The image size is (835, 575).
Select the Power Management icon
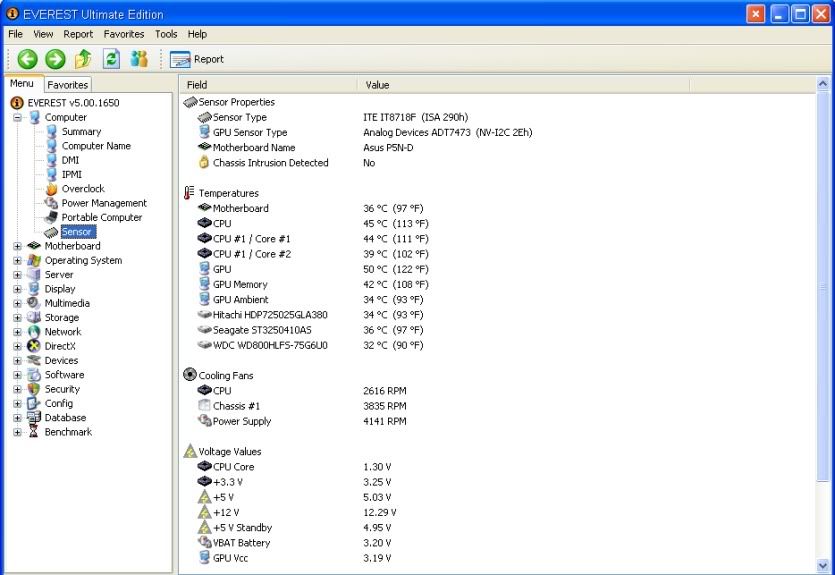click(52, 203)
